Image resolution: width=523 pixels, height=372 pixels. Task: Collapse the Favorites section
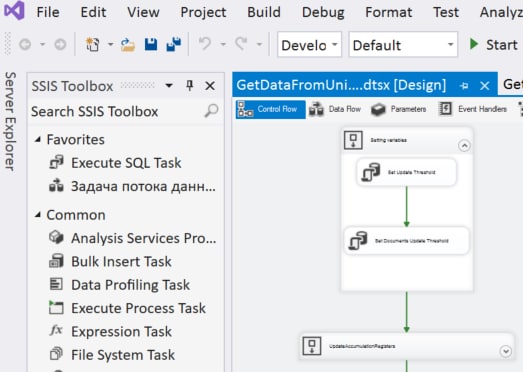click(38, 139)
